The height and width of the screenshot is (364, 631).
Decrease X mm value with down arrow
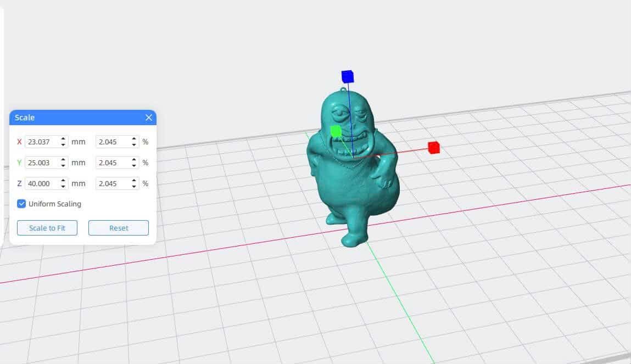tap(63, 144)
